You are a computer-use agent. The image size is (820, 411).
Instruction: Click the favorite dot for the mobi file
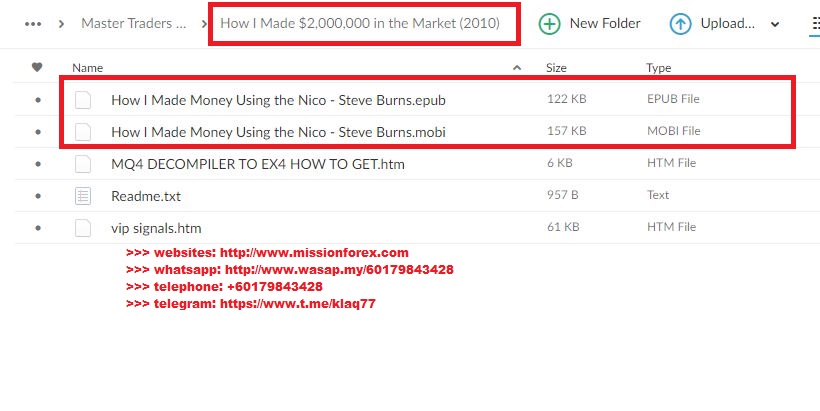[x=38, y=132]
